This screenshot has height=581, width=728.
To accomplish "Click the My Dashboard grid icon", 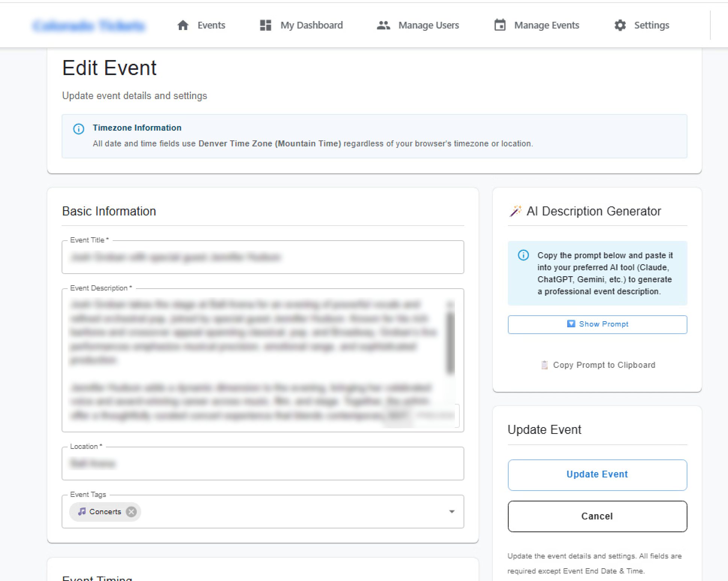I will pos(265,25).
